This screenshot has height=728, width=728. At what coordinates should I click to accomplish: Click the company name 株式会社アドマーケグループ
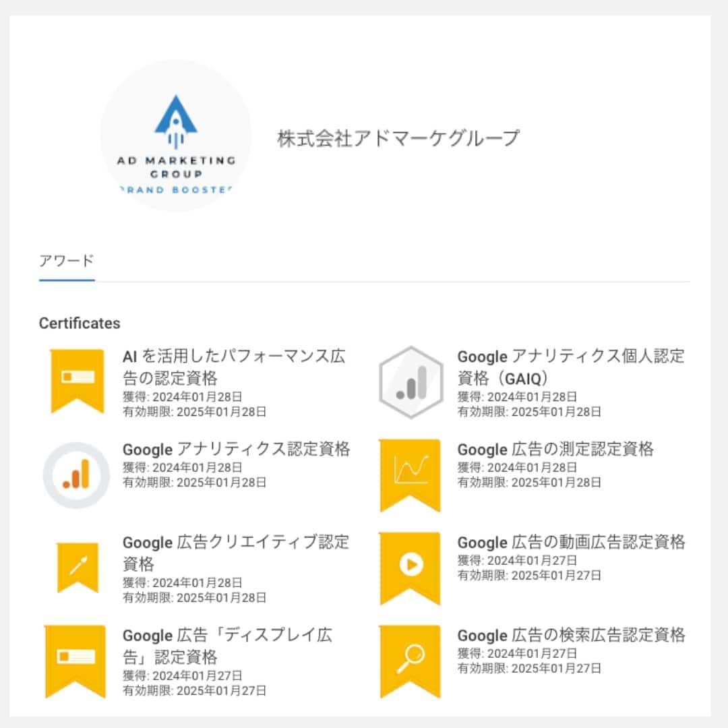pyautogui.click(x=398, y=138)
